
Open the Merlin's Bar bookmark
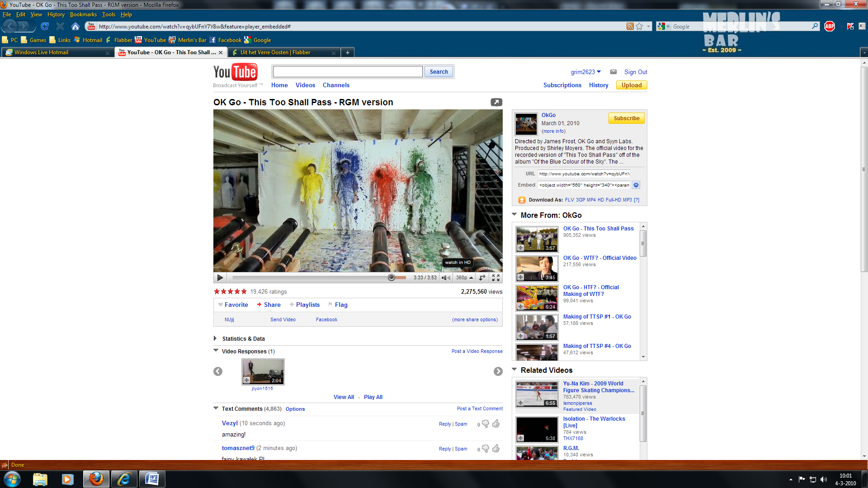[x=187, y=40]
